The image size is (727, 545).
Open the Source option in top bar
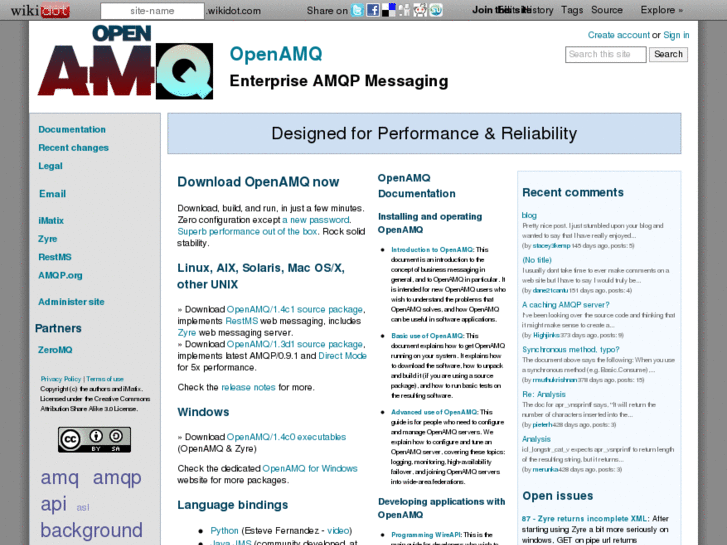click(606, 10)
